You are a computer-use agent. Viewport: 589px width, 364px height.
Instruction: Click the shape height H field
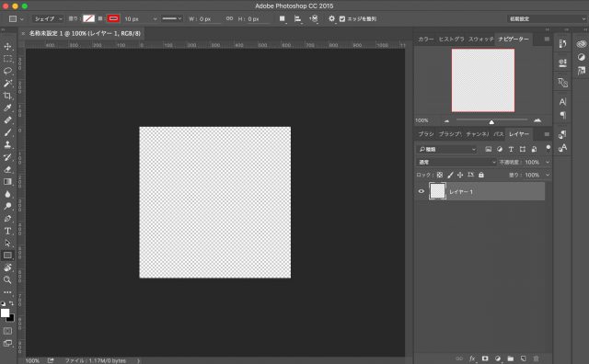coord(259,19)
